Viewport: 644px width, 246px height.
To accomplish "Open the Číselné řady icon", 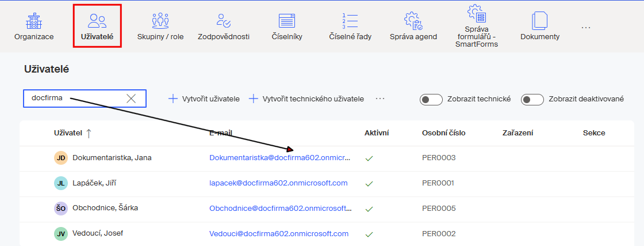I will (x=350, y=21).
